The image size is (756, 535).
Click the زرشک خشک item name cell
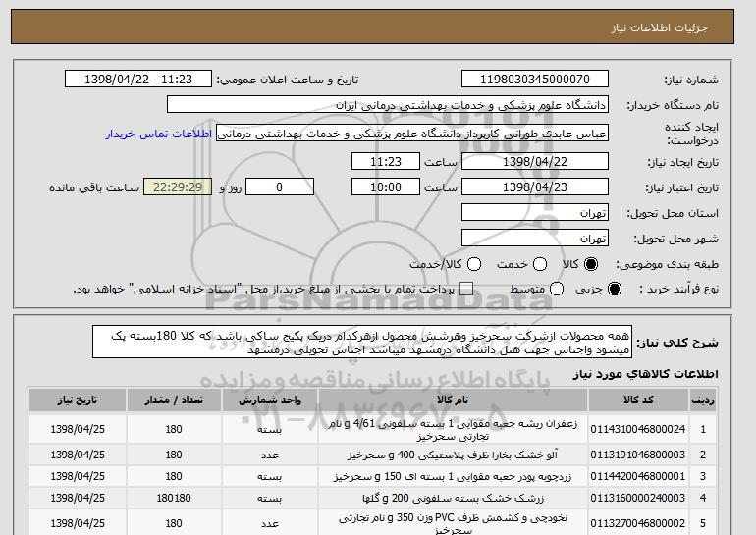click(x=453, y=498)
